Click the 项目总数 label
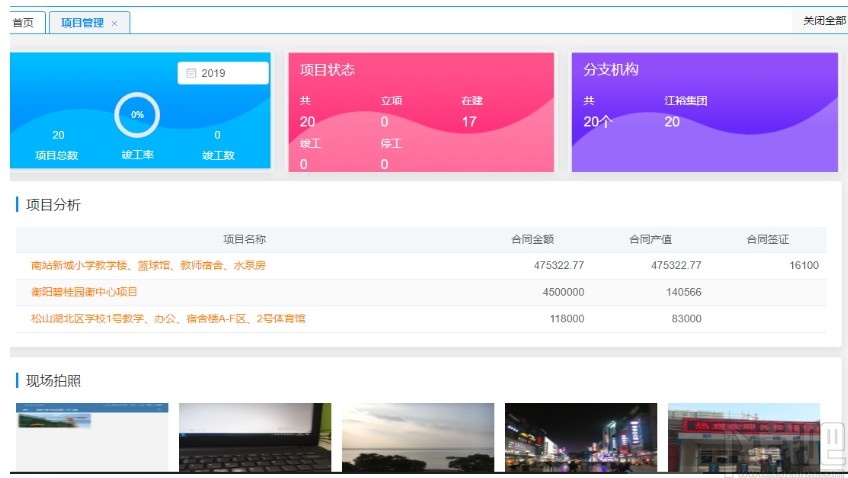The image size is (848, 478). tap(57, 155)
